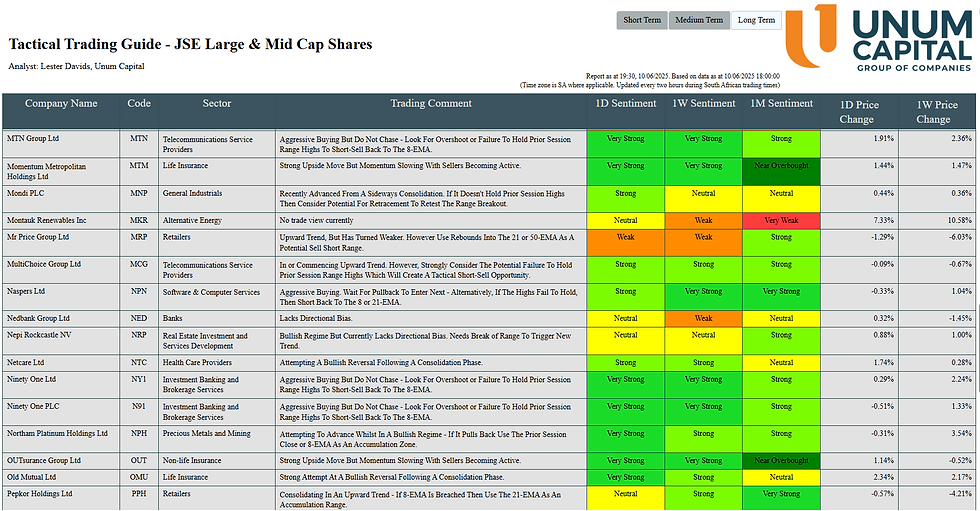The image size is (980, 511).
Task: Select Momentum Metropolitan Holdings Ltd name
Action: pyautogui.click(x=46, y=171)
